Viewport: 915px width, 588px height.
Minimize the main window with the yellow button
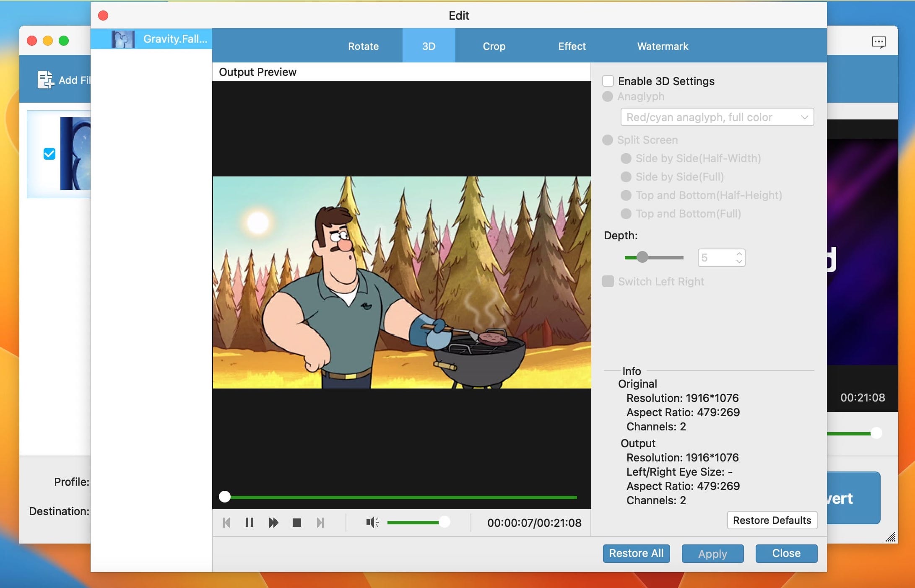pos(48,41)
